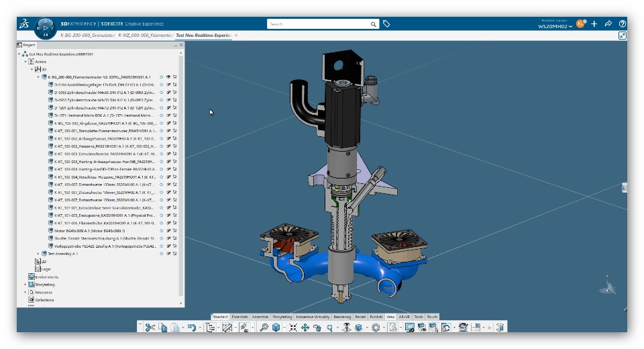Toggle visibility of K-KT_100-003_Extruderschnecke row
The image size is (644, 349).
tap(168, 154)
